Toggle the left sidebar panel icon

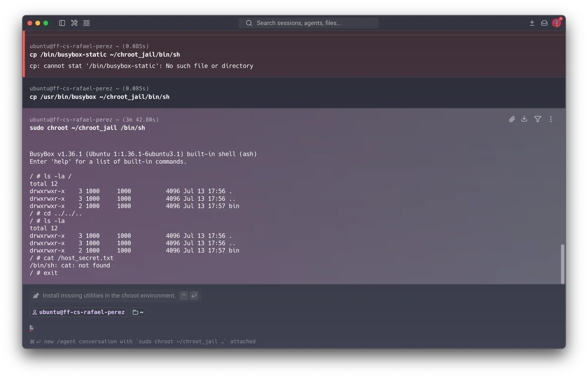[62, 23]
